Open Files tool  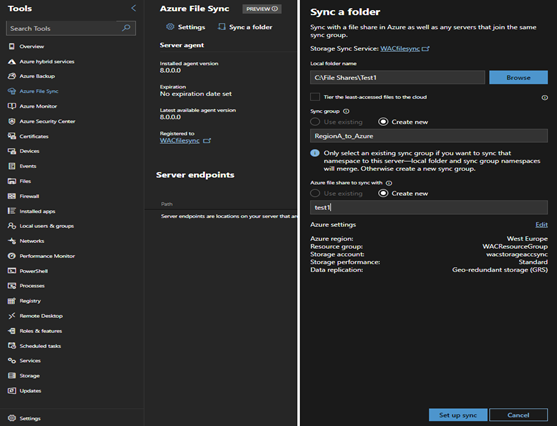25,181
